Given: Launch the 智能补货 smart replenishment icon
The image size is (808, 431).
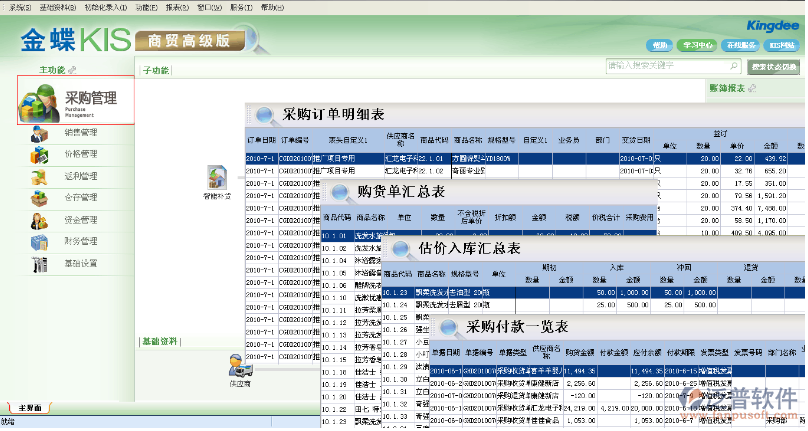Looking at the screenshot, I should (217, 178).
